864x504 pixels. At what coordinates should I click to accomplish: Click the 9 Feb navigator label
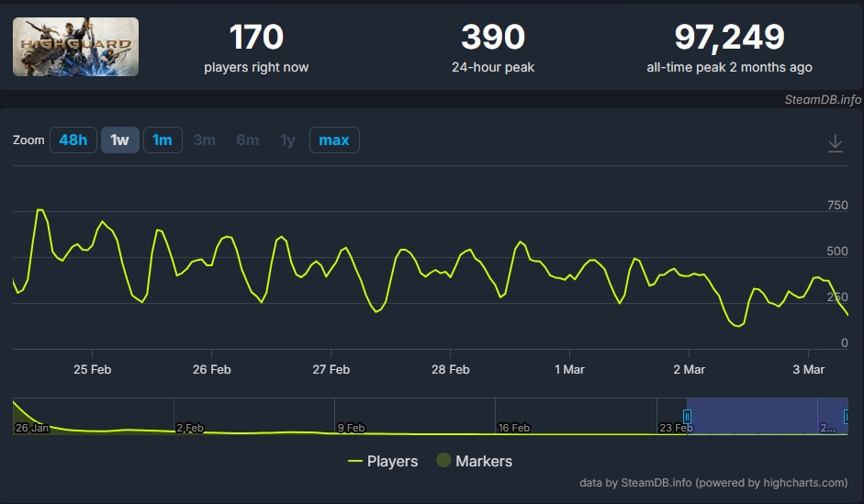(351, 428)
